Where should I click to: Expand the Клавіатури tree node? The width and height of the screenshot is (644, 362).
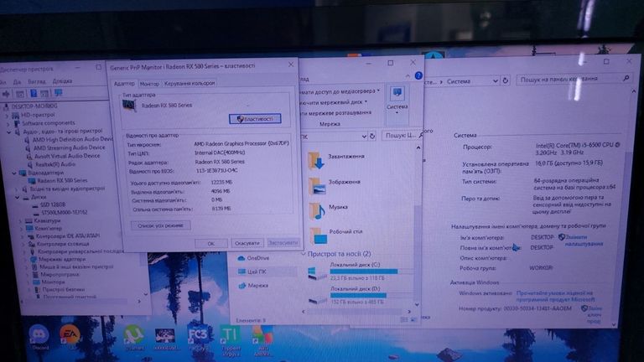click(x=20, y=221)
